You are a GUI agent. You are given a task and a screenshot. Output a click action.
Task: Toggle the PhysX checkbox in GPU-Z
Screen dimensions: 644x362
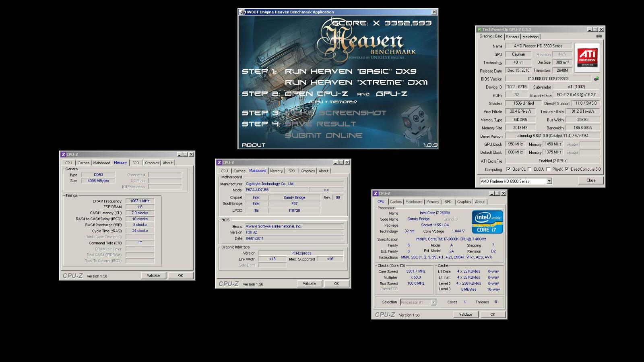coord(548,169)
